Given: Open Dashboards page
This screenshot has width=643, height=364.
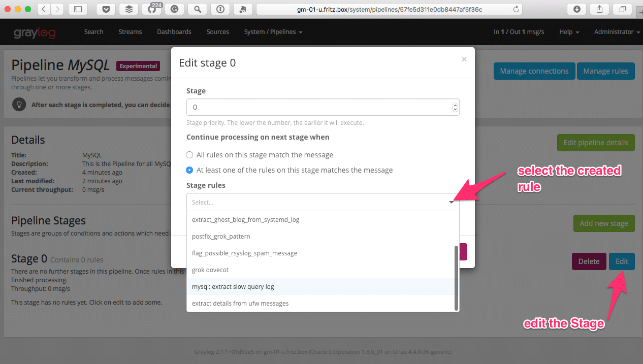Looking at the screenshot, I should 174,31.
